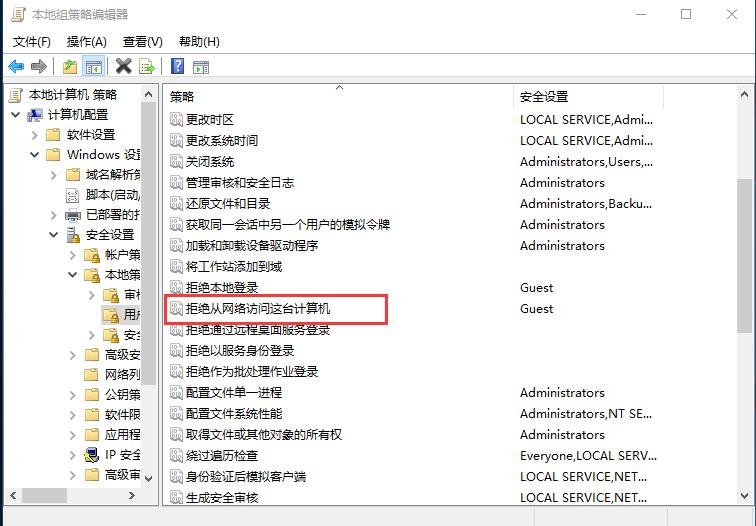Select the 将工作站添加到域 policy
This screenshot has height=526, width=756.
point(234,266)
